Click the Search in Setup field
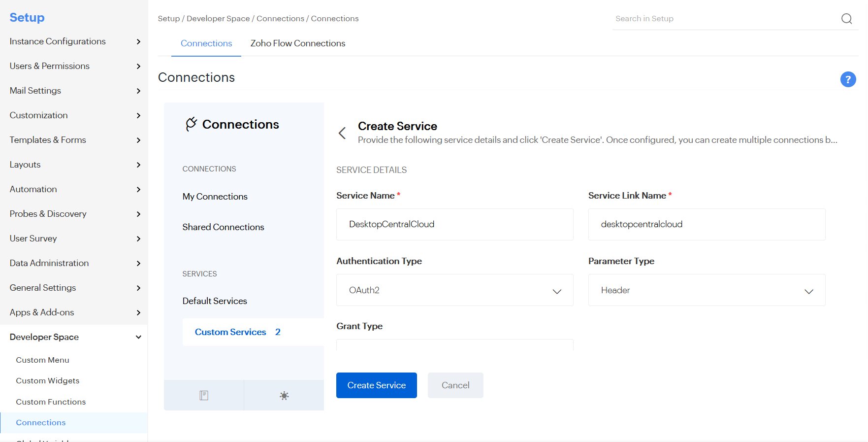The height and width of the screenshot is (442, 868). coord(725,19)
